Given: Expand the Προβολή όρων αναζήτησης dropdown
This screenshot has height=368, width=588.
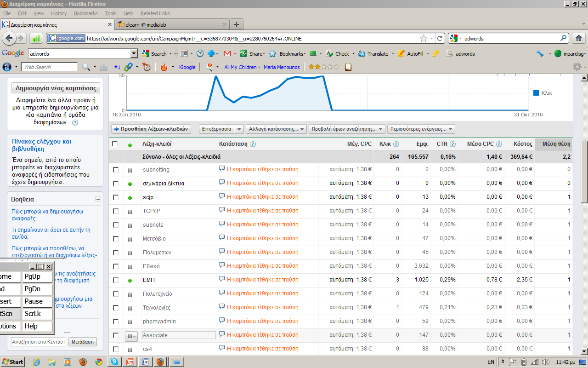Looking at the screenshot, I should click(347, 129).
